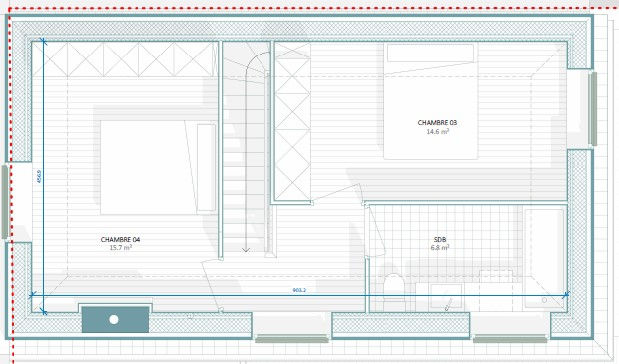Screen dimensions: 619x364
Task: Select the bathtub in the SDB
Action: (x=544, y=258)
